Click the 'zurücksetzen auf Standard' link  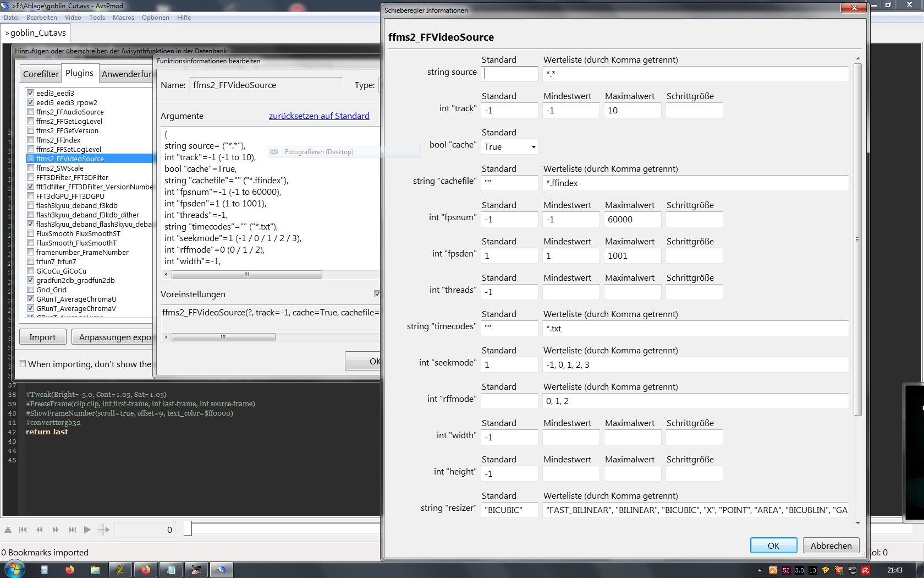click(x=319, y=116)
